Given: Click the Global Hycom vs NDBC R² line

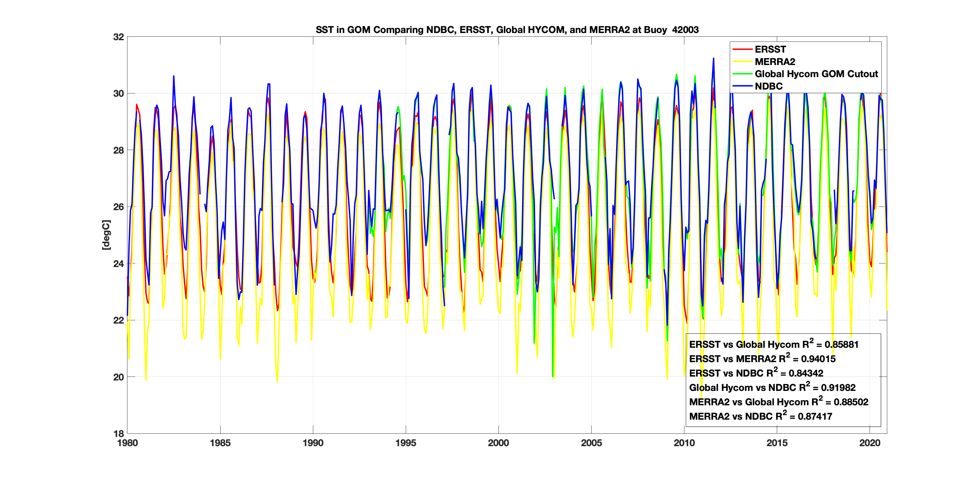Looking at the screenshot, I should [x=772, y=388].
